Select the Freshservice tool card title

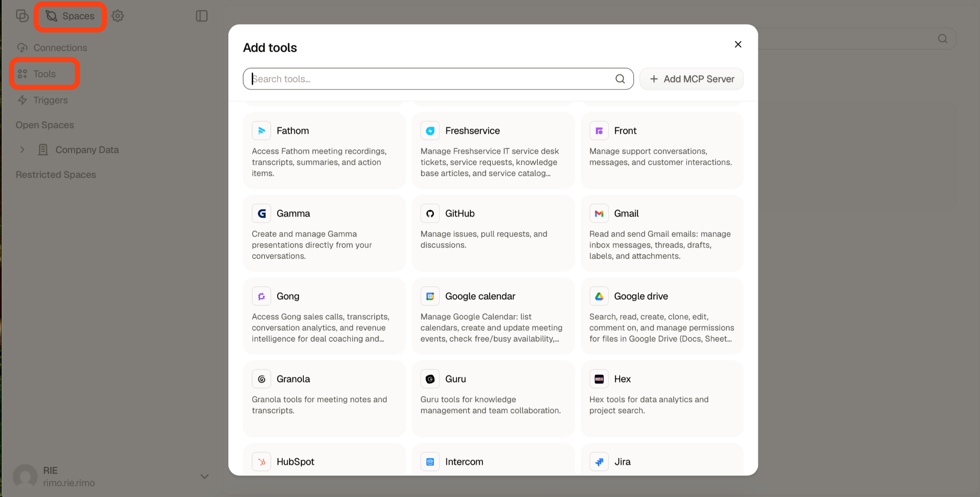[x=472, y=131]
